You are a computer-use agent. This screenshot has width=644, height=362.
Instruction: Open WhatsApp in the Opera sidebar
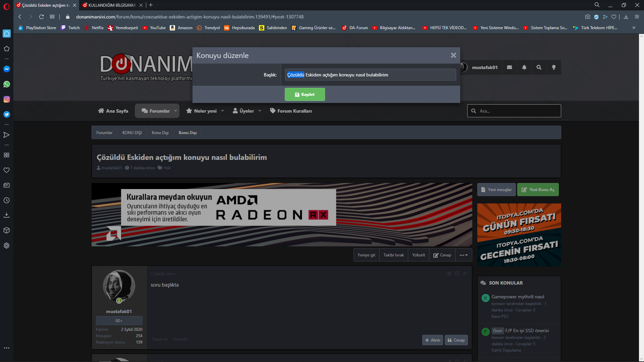(x=6, y=84)
